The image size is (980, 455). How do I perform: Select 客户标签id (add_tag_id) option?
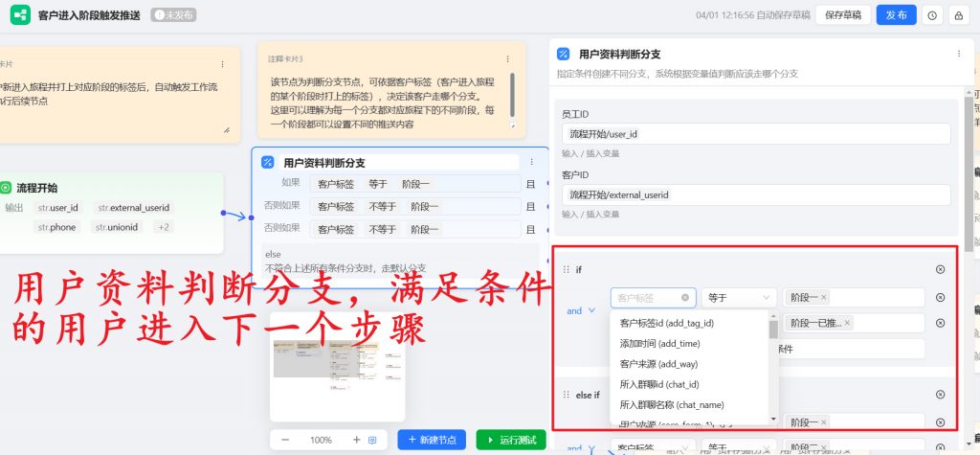click(x=666, y=324)
